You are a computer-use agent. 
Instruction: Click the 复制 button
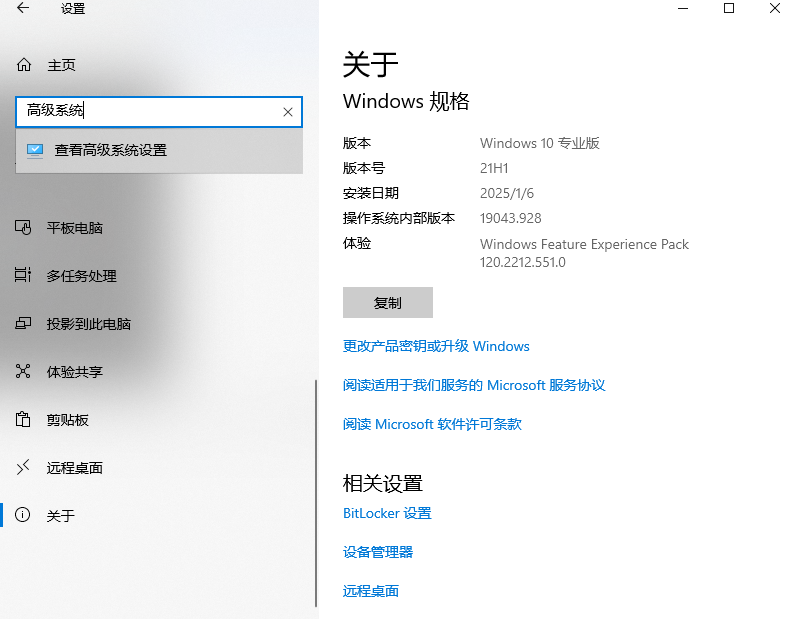pos(388,303)
